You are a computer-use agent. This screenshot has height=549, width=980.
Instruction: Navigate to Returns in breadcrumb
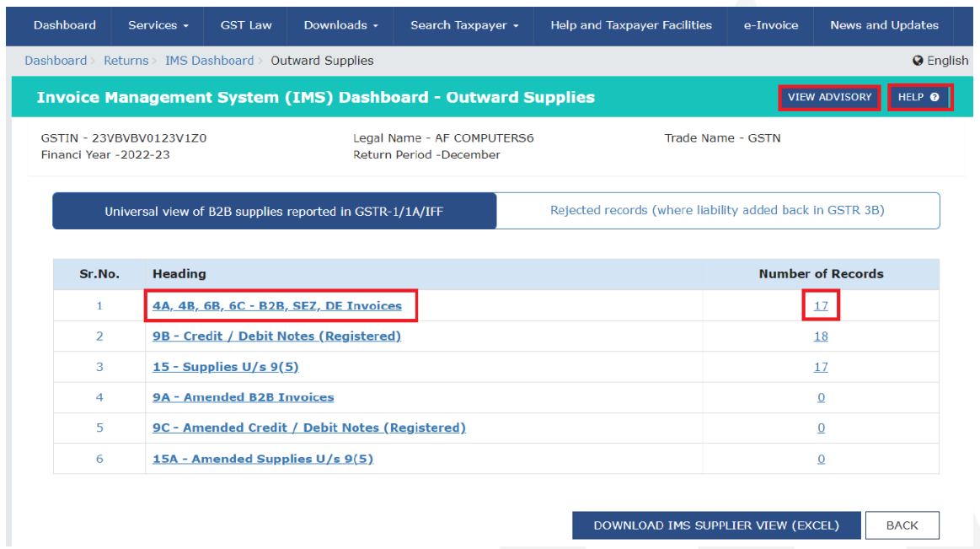point(126,61)
